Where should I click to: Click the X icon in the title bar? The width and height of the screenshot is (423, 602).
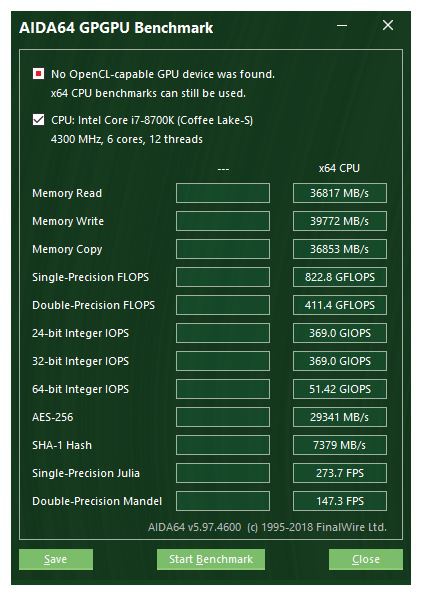click(388, 25)
